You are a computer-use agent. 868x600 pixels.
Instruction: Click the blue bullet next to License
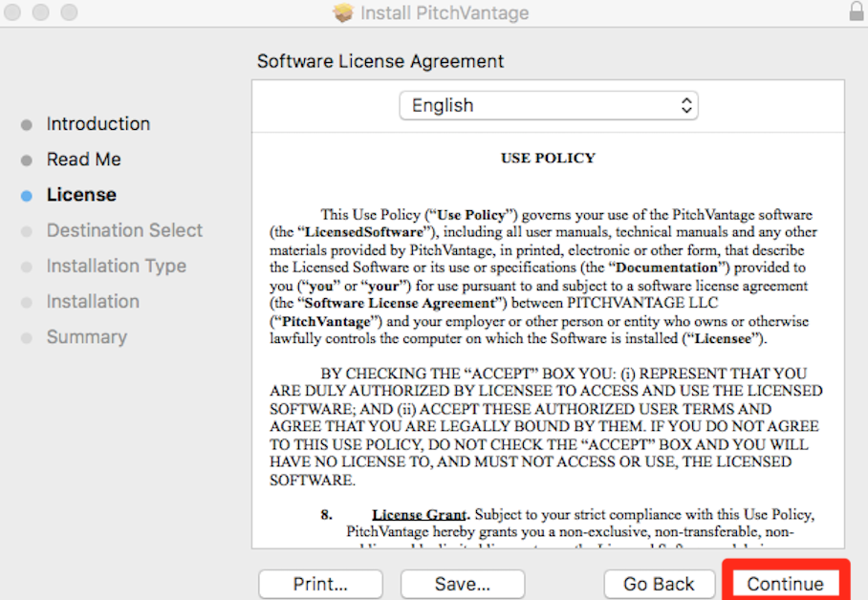pyautogui.click(x=27, y=196)
